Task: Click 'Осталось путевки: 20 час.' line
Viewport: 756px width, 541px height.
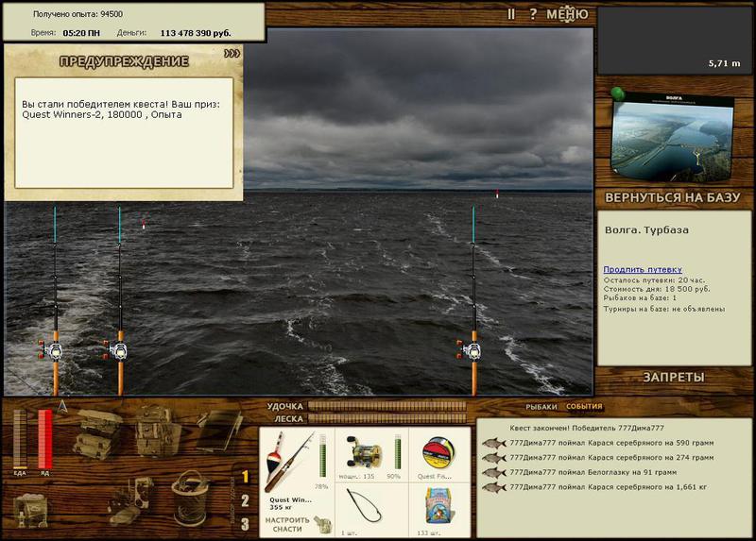Action: tap(654, 279)
